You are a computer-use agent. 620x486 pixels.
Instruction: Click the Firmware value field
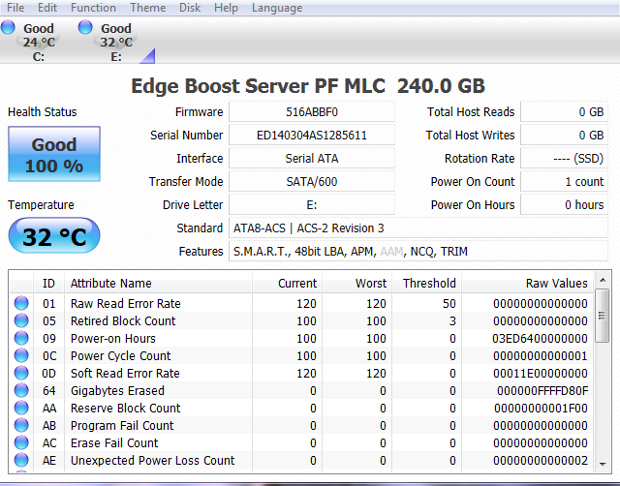[x=311, y=112]
